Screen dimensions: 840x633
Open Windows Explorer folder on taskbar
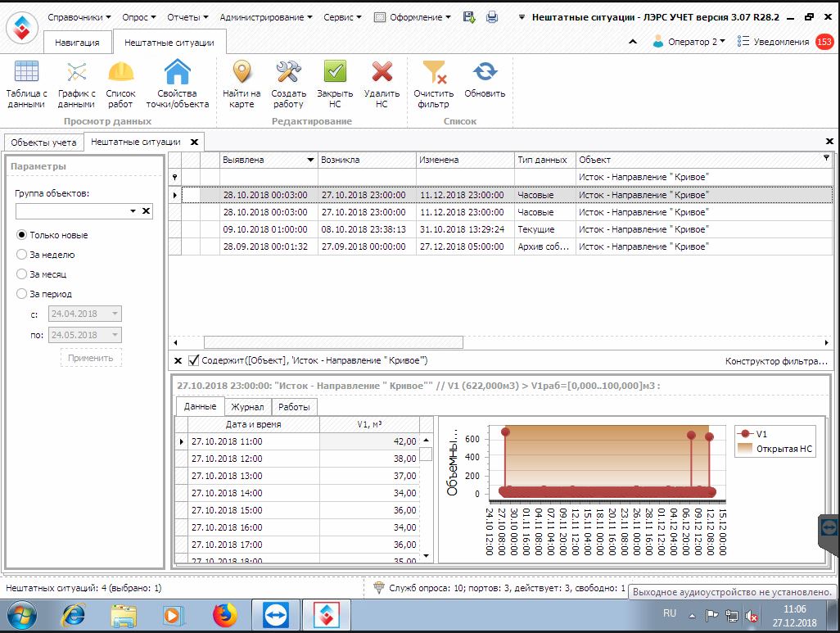(x=124, y=615)
